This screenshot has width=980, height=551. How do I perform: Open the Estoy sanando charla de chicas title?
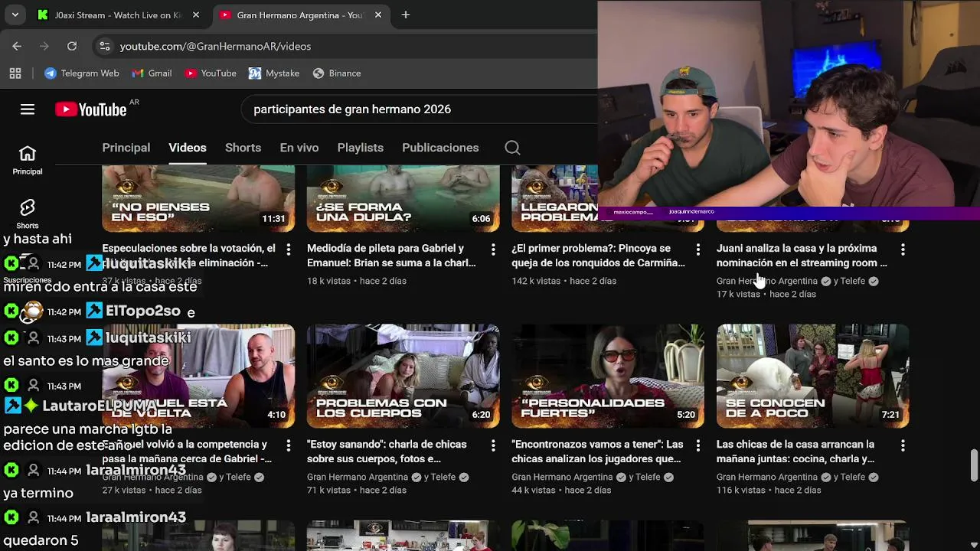pos(387,452)
